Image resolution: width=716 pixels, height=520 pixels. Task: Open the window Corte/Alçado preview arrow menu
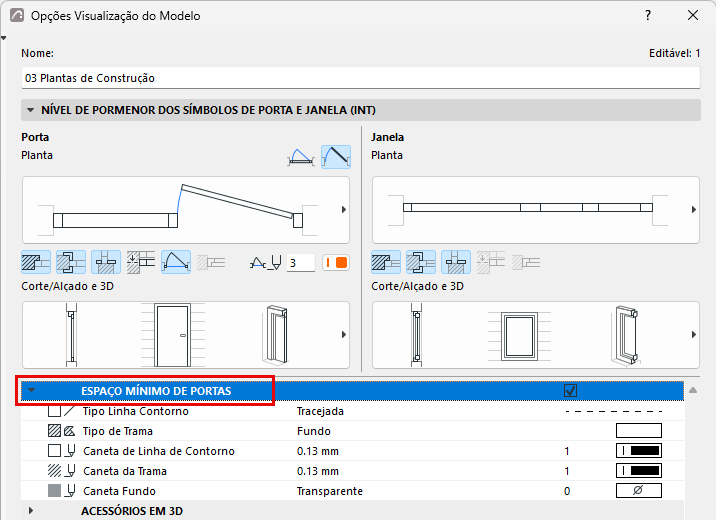tap(694, 335)
